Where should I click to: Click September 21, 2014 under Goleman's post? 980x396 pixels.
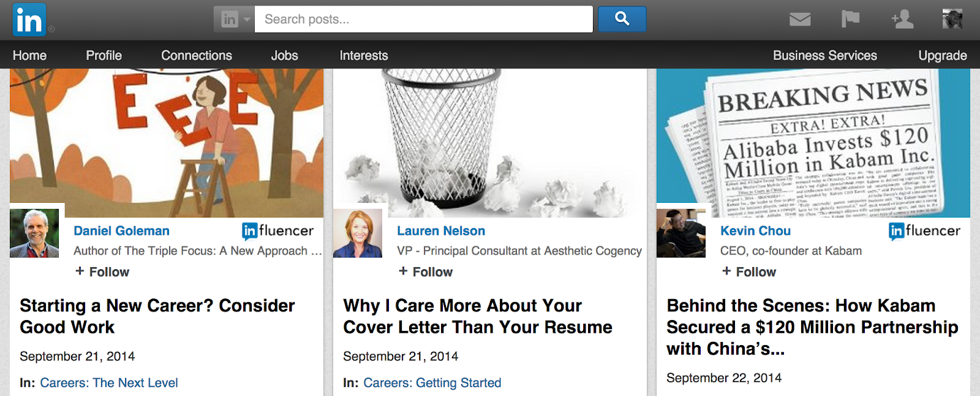pos(77,356)
